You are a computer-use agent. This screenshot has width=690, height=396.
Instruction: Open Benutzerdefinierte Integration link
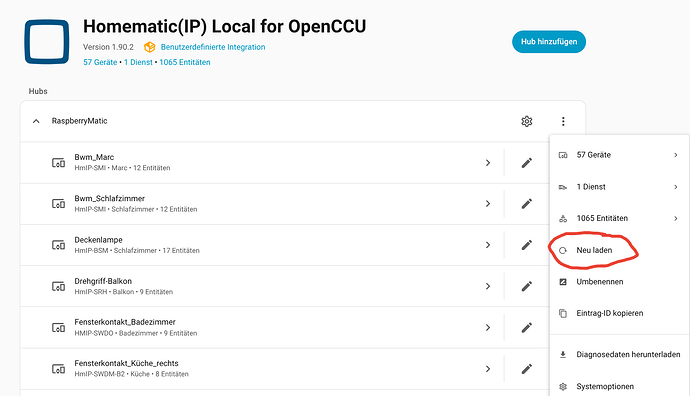[x=213, y=47]
